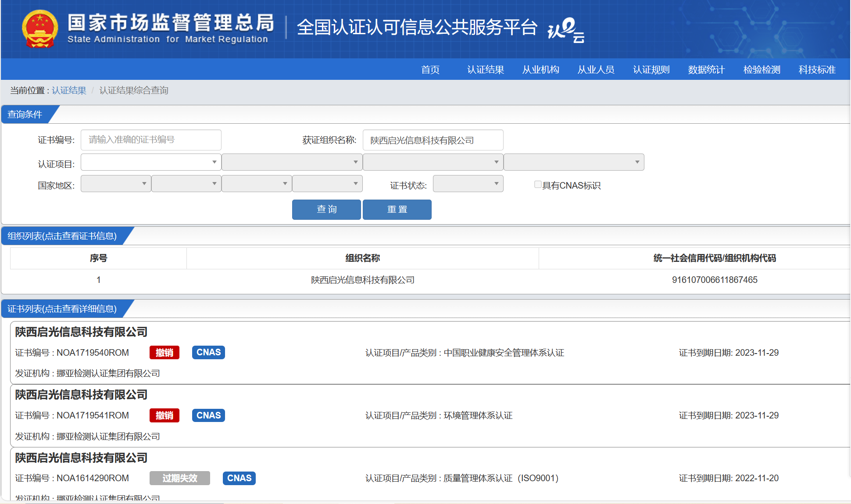Image resolution: width=851 pixels, height=504 pixels.
Task: Click the 全国认证认可信息公共服务平台 title
Action: tap(417, 27)
